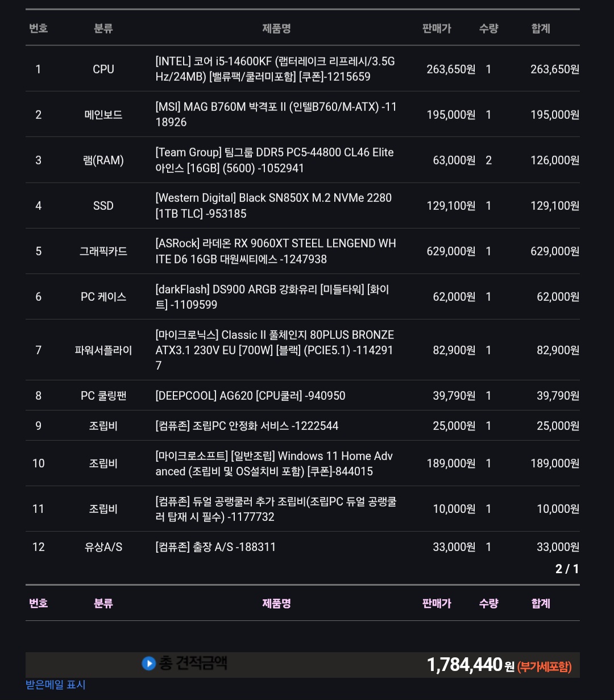The height and width of the screenshot is (700, 614).
Task: Click the pink 합계 header in lower table
Action: pos(541,603)
